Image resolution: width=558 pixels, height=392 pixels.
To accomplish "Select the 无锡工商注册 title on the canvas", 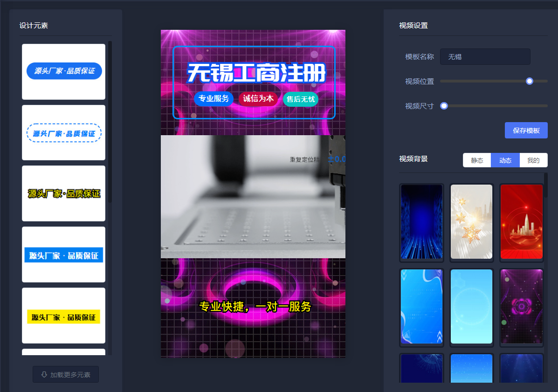I will pos(256,73).
